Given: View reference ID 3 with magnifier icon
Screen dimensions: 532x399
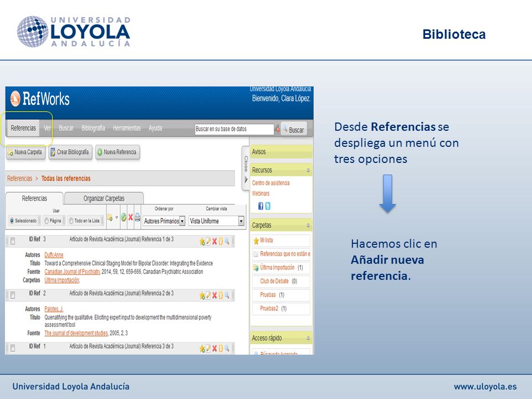Looking at the screenshot, I should click(x=227, y=242).
